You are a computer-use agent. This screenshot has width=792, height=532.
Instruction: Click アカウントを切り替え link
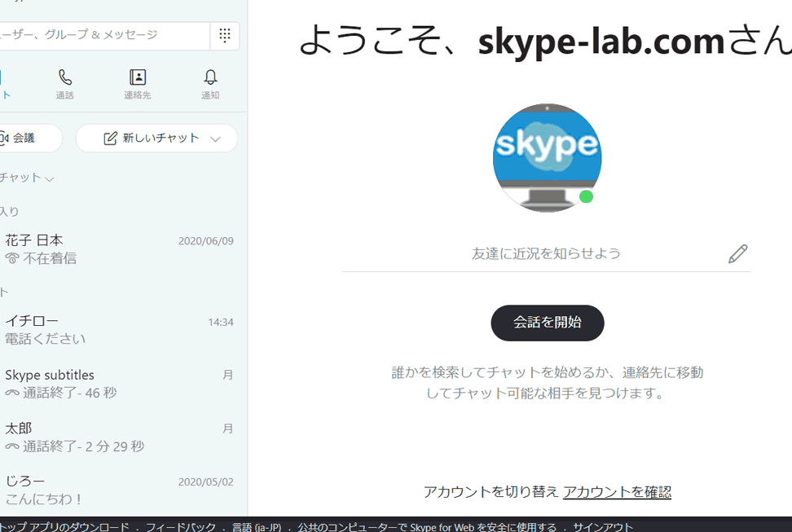(491, 491)
